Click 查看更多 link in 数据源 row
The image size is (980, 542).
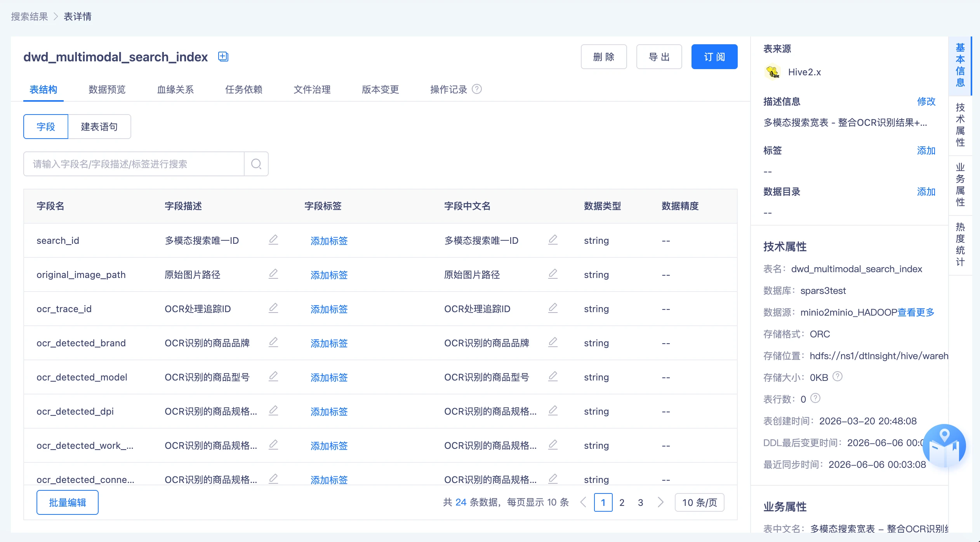[916, 312]
